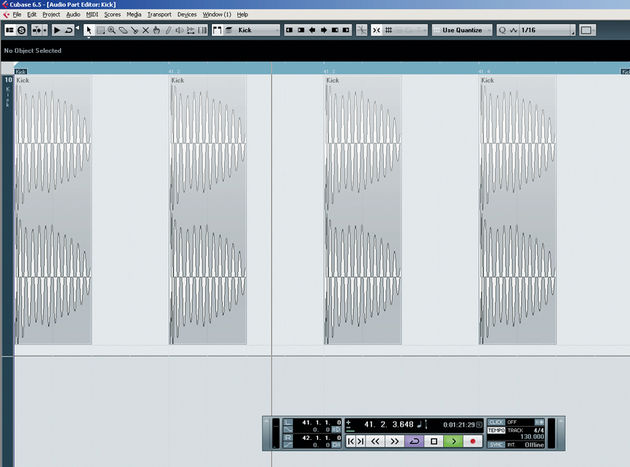This screenshot has width=630, height=467.
Task: Click the transport Stop button
Action: [434, 441]
